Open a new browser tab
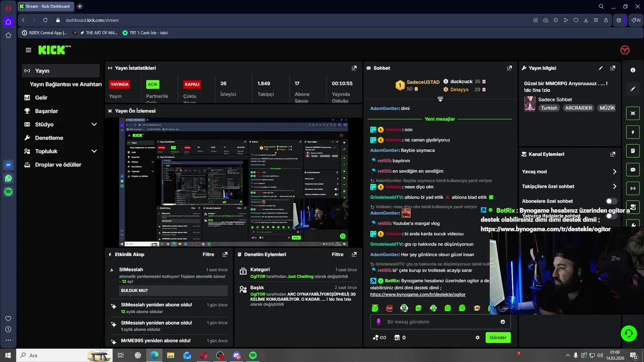Image resolution: width=644 pixels, height=362 pixels. (79, 7)
